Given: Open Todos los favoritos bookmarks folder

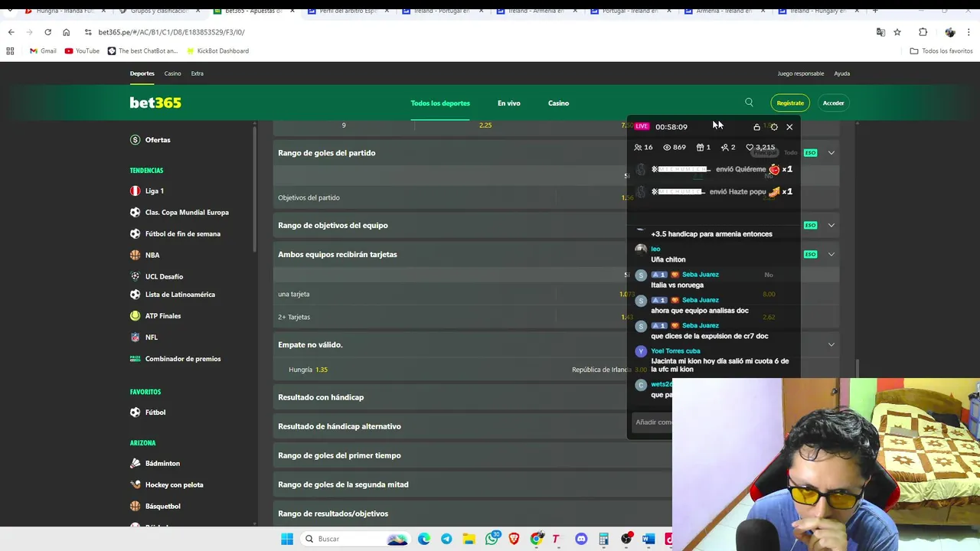Looking at the screenshot, I should coord(941,51).
